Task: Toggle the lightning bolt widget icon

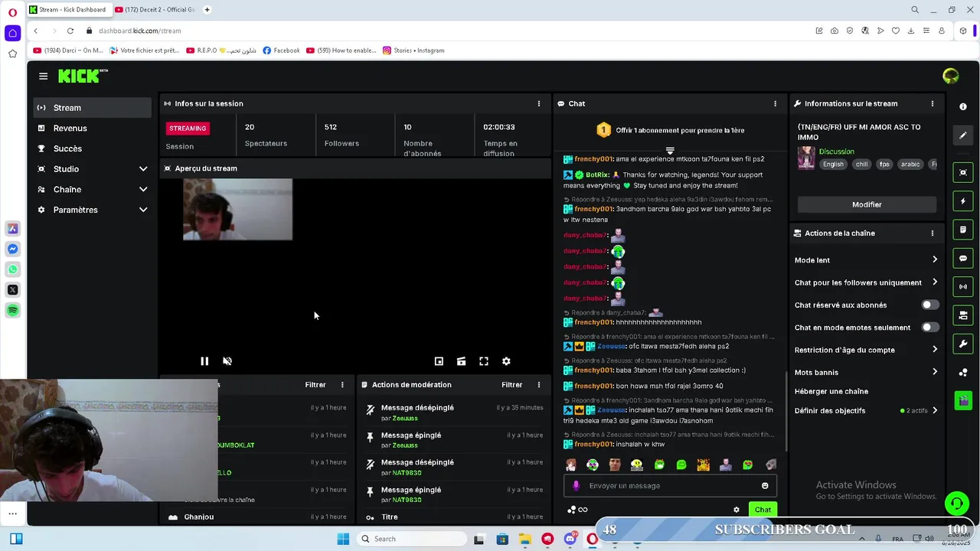Action: 963,201
